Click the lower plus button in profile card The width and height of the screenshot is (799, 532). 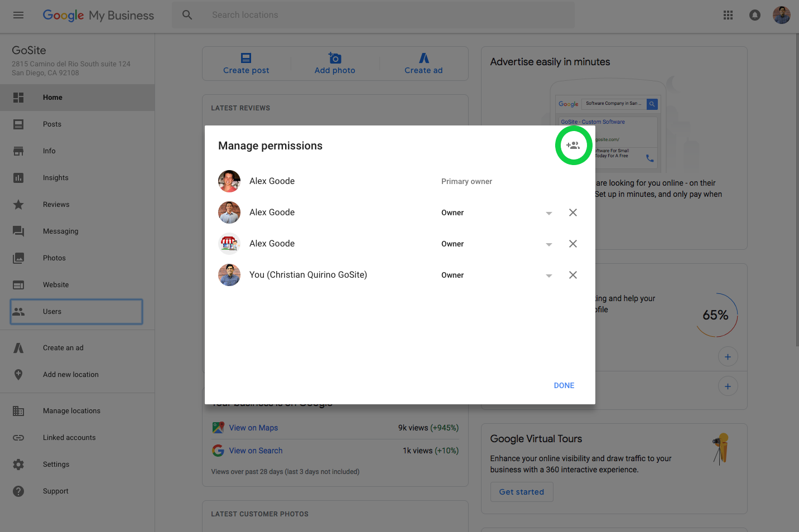point(728,386)
